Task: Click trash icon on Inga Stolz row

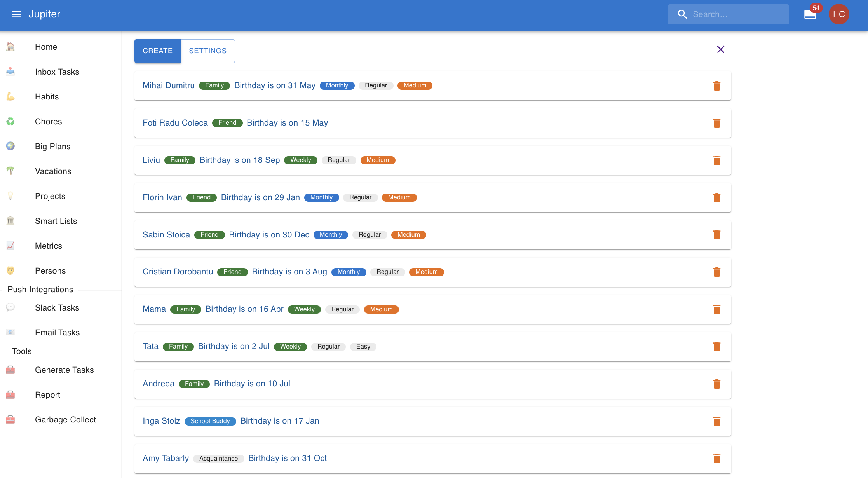Action: click(x=716, y=421)
